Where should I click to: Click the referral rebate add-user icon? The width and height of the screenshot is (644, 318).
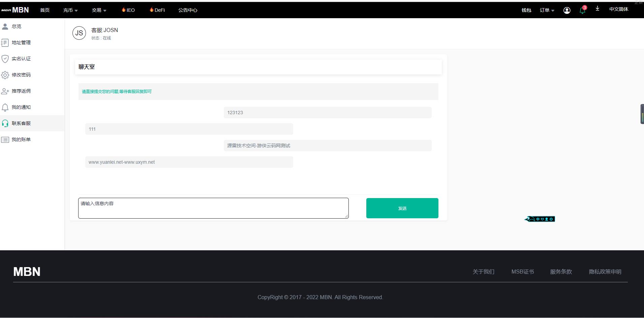(5, 91)
